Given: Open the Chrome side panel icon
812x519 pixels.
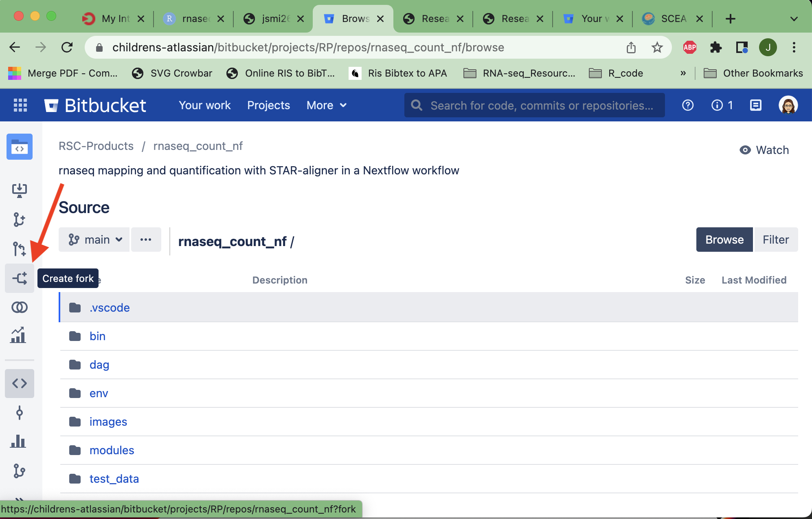Looking at the screenshot, I should point(742,47).
